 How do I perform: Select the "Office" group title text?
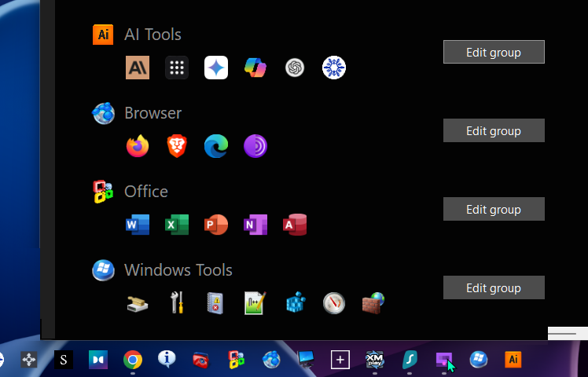click(x=146, y=192)
